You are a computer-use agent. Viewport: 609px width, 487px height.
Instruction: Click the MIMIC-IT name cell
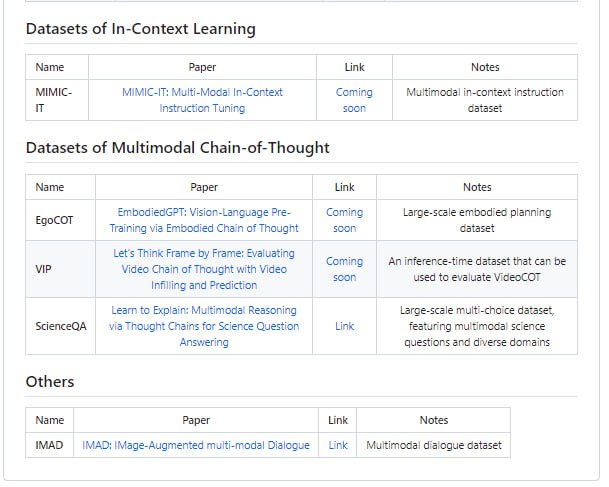(53, 100)
